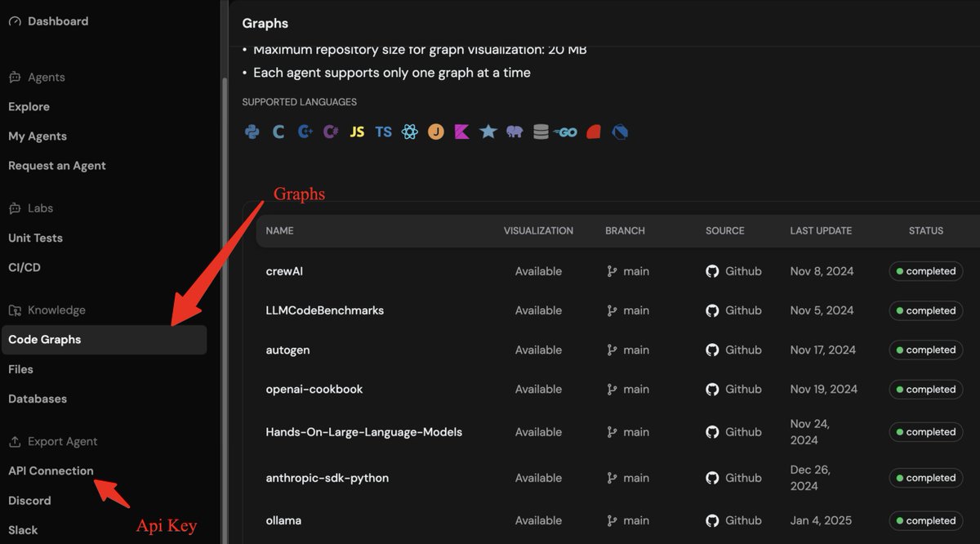This screenshot has width=980, height=544.
Task: Open the Hands-On-Large-Language-Models graph
Action: tap(364, 432)
